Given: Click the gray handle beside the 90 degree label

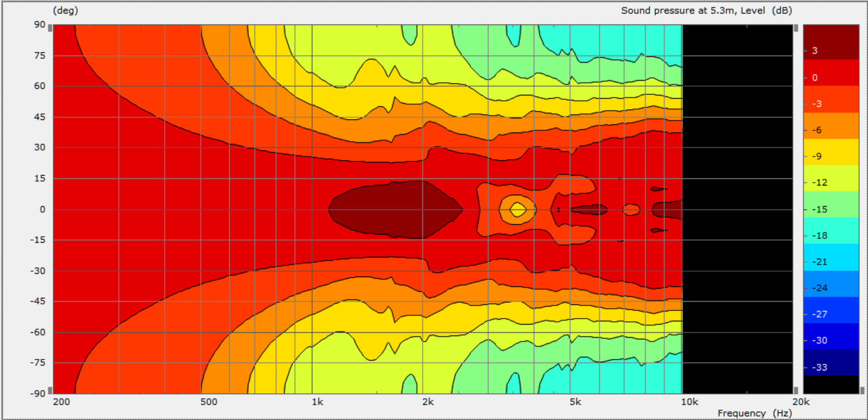Looking at the screenshot, I should [50, 28].
